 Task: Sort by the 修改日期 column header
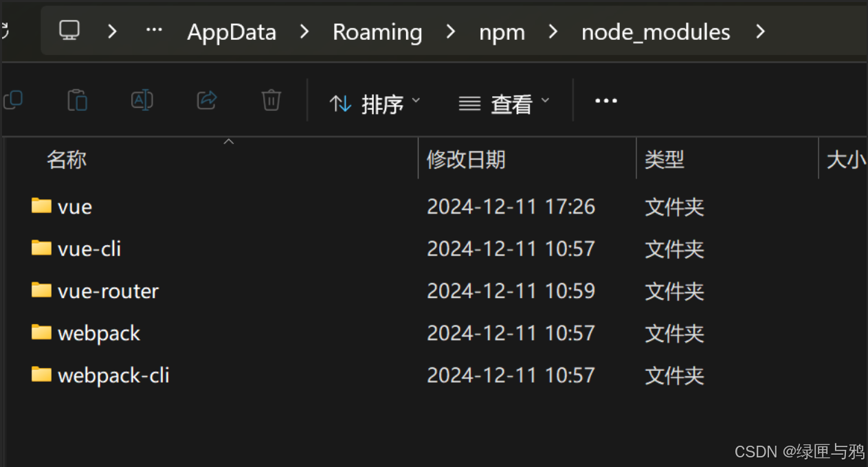click(x=467, y=159)
